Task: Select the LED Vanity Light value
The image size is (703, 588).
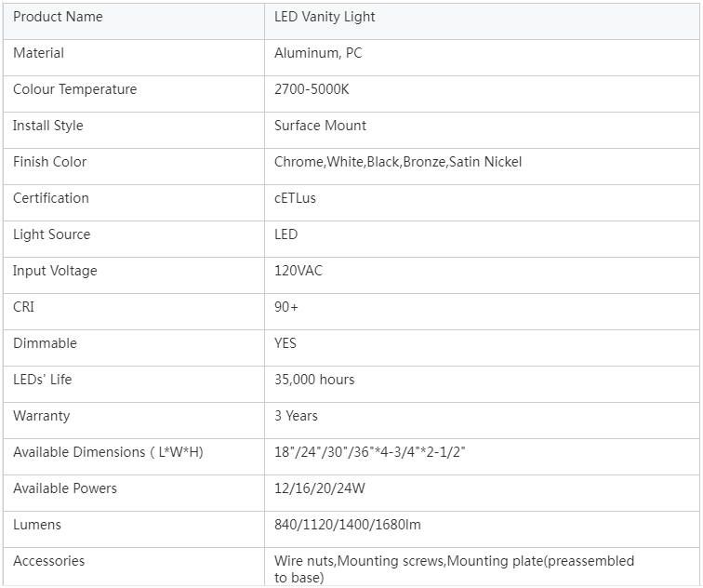Action: [325, 17]
